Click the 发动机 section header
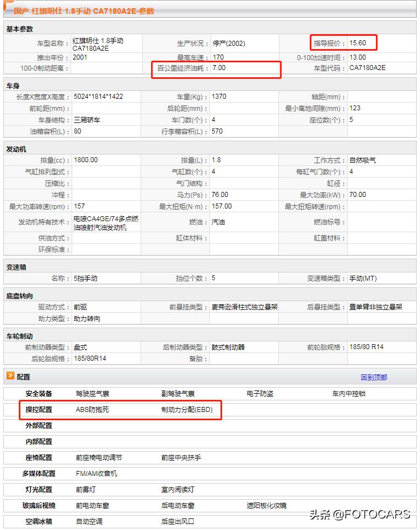 tap(16, 149)
